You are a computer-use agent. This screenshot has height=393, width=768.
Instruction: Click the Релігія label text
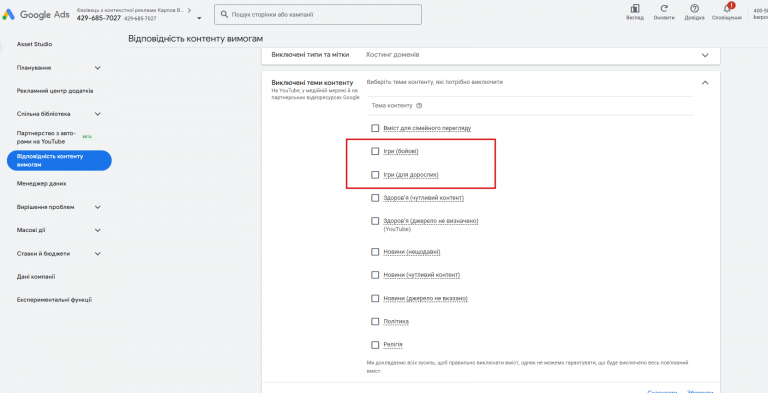(x=393, y=344)
